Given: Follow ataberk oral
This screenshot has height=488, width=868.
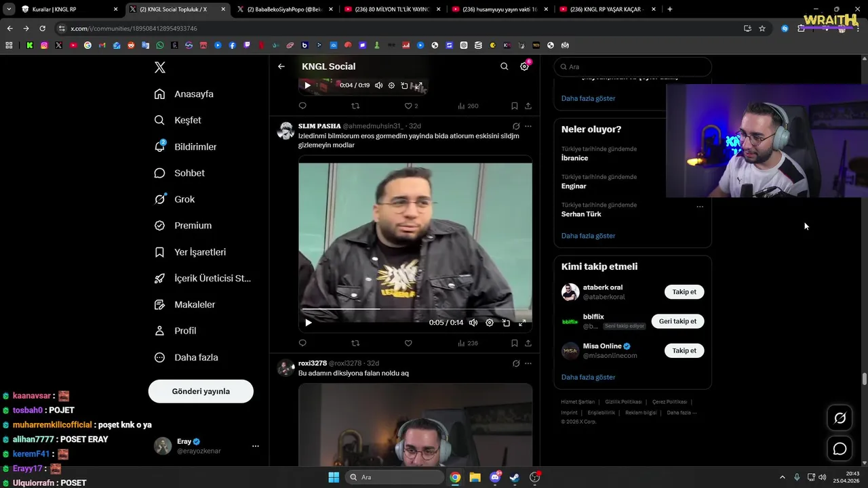Looking at the screenshot, I should click(684, 292).
